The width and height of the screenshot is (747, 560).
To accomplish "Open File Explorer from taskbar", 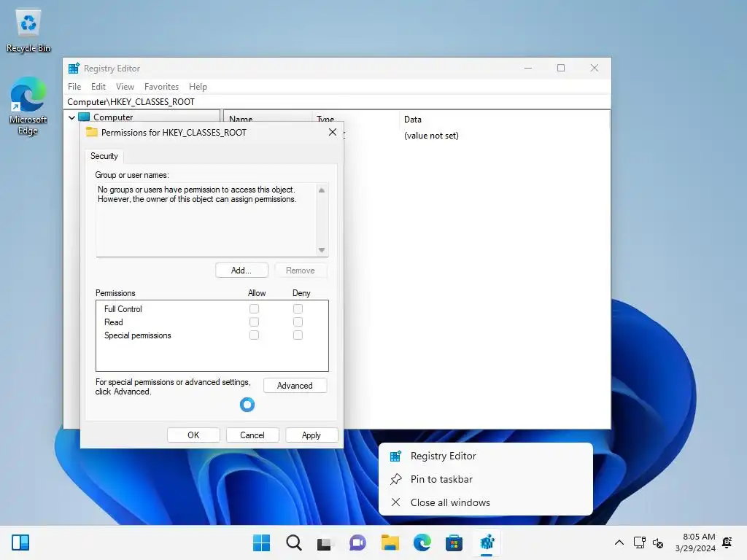I will click(x=390, y=542).
